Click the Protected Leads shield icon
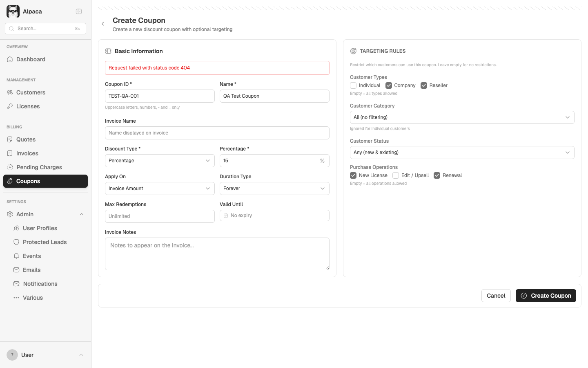This screenshot has width=588, height=368. tap(16, 242)
